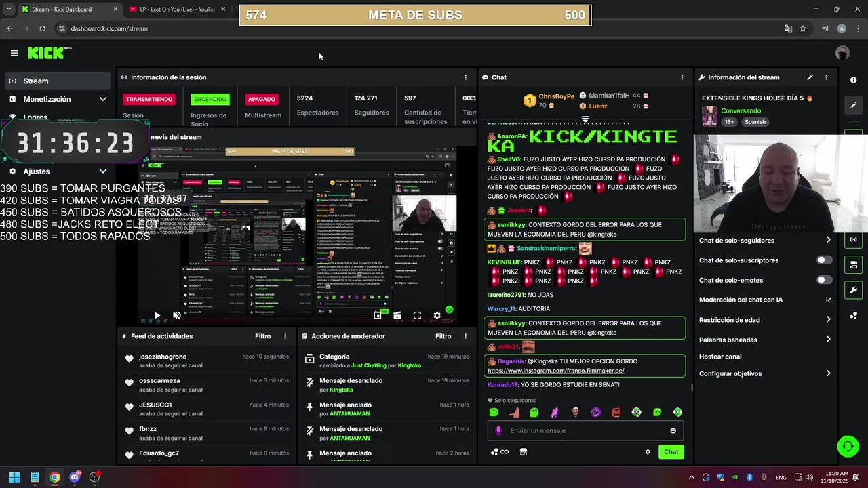Viewport: 868px width, 488px height.
Task: Click the broadcast signal icon in right sidebar
Action: tap(853, 239)
